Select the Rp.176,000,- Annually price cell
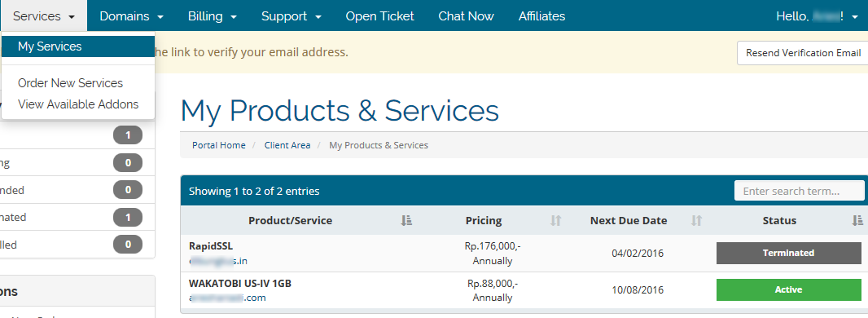Screen dimensions: 868x318 coord(492,254)
